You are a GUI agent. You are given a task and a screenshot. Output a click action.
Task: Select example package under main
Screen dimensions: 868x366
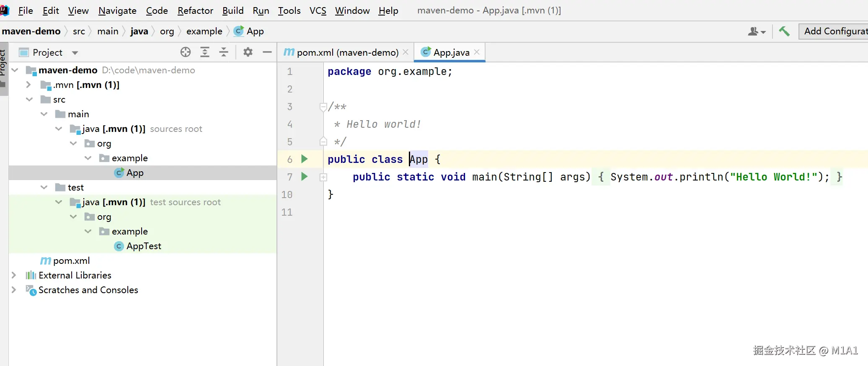[142, 158]
